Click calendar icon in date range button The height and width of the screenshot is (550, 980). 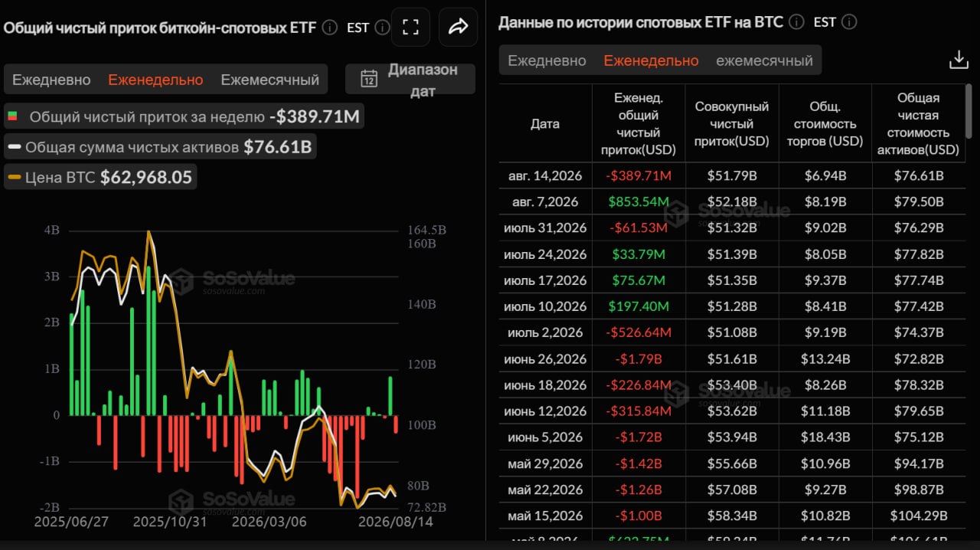(369, 79)
